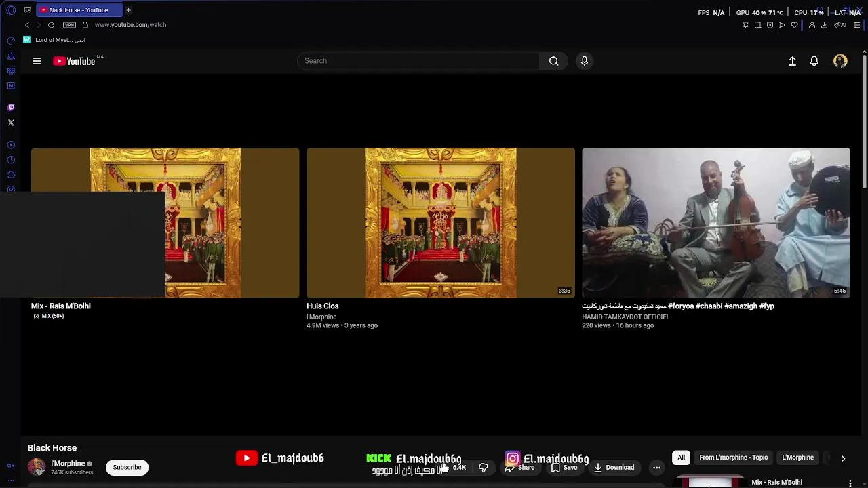The width and height of the screenshot is (868, 488).
Task: Save the video to a playlist
Action: pyautogui.click(x=564, y=468)
